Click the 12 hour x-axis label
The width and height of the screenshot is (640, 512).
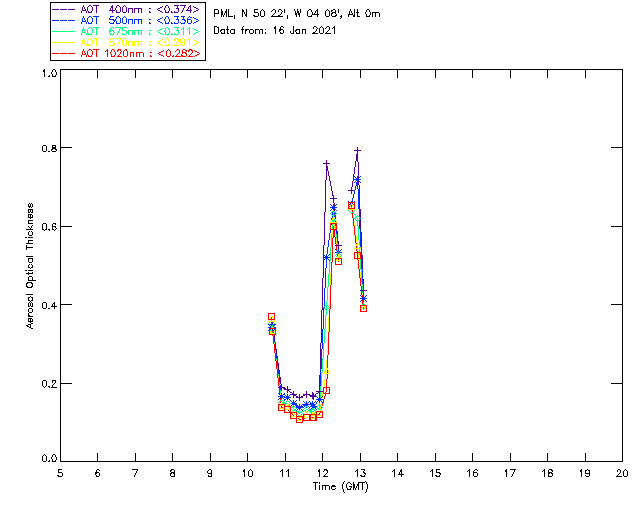coord(322,473)
